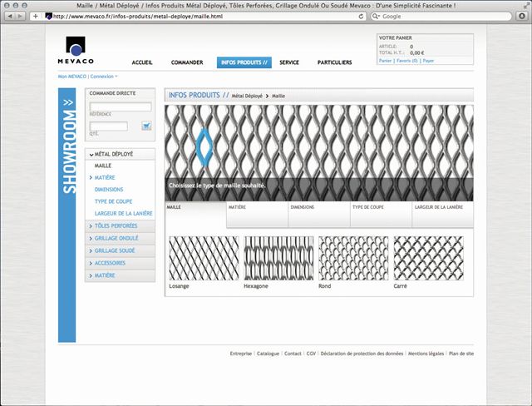Select the Carré mesh thumbnail
The width and height of the screenshot is (532, 406).
429,259
